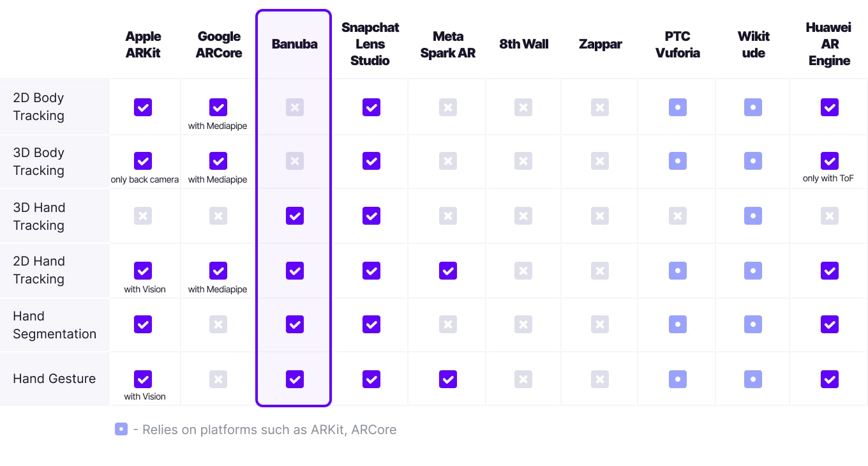Click Meta Spark AR 2D Hand Tracking checkmark
Viewport: 868px width, 466px height.
448,271
